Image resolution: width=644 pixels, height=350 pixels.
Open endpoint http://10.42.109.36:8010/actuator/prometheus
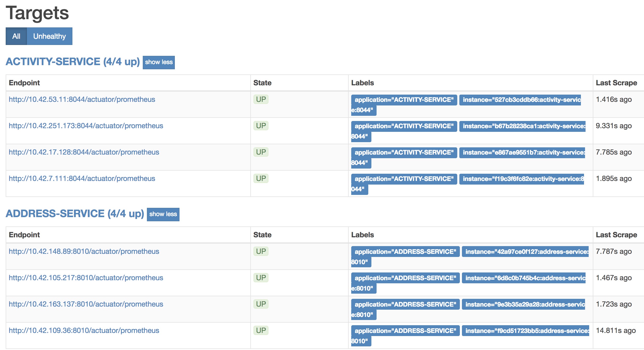pyautogui.click(x=84, y=331)
